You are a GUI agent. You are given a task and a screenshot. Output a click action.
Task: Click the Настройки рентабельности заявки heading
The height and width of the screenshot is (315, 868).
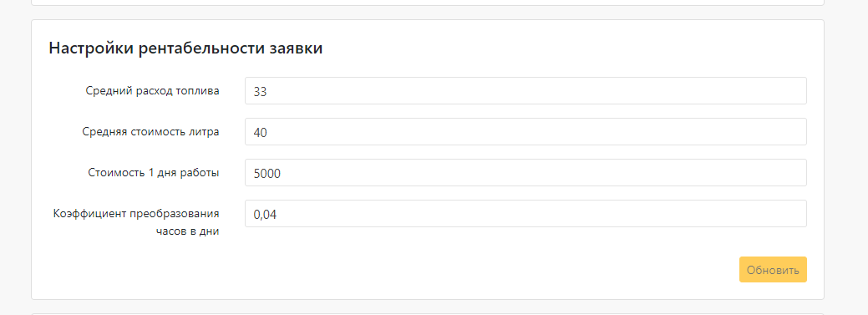(185, 48)
